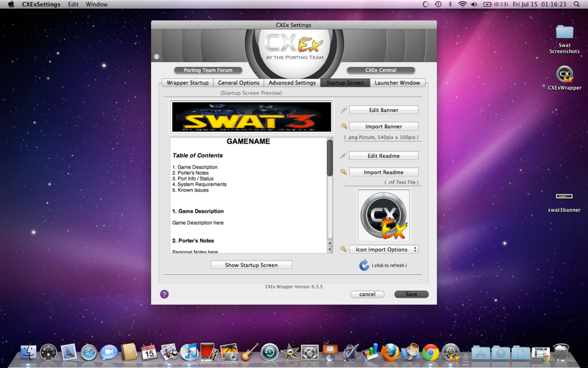This screenshot has height=368, width=588.
Task: Click the magnifier icon beside Import Banner
Action: [x=344, y=126]
